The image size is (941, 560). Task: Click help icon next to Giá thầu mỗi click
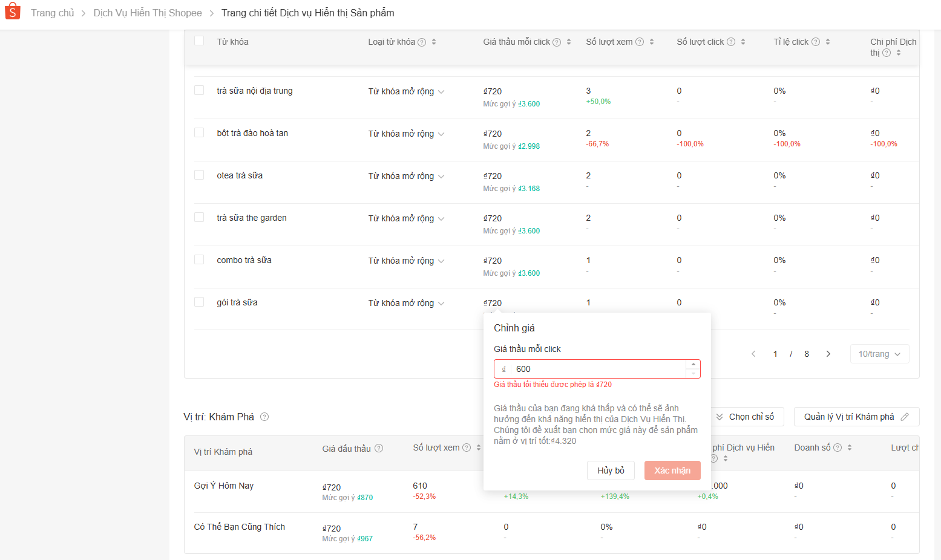pyautogui.click(x=557, y=42)
